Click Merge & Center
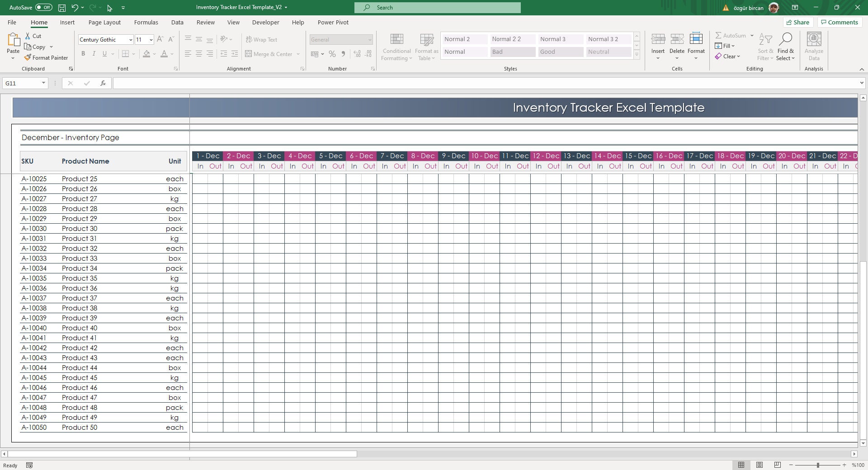Image resolution: width=868 pixels, height=470 pixels. tap(269, 54)
